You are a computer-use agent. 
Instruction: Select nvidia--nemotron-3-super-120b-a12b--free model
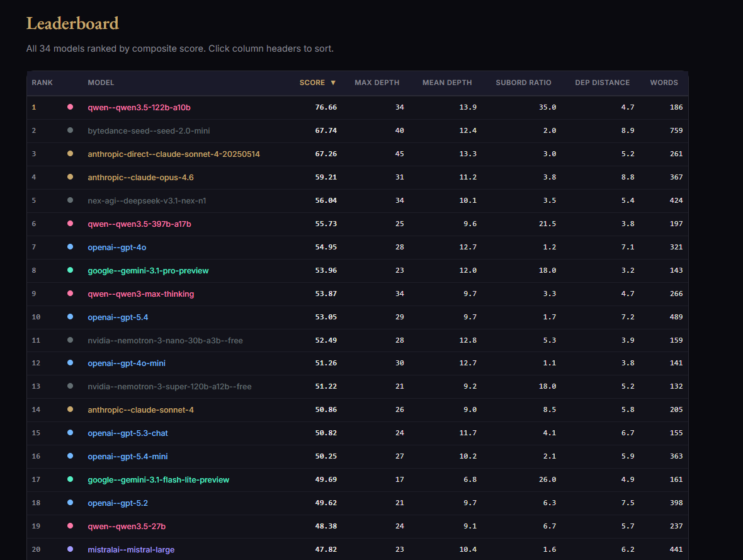click(169, 386)
